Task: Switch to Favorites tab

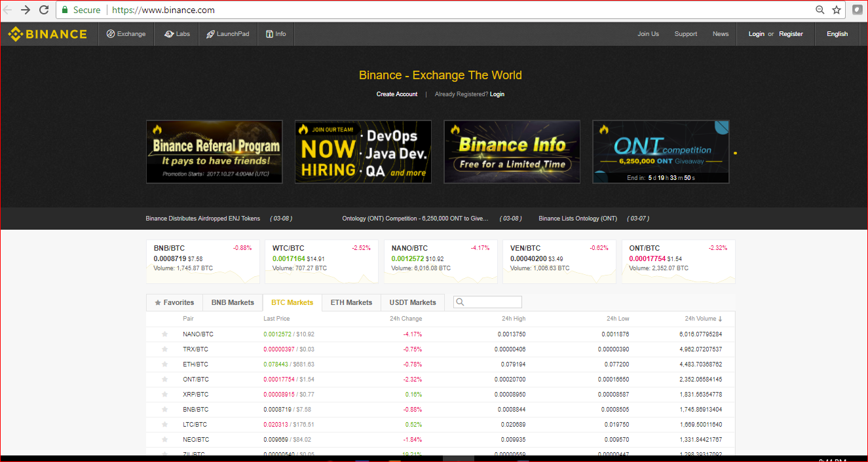Action: click(174, 302)
